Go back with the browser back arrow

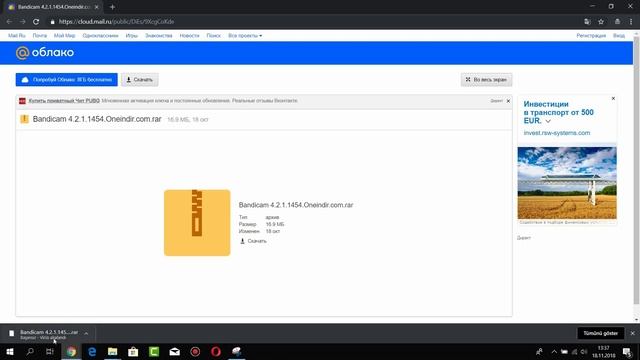point(9,22)
